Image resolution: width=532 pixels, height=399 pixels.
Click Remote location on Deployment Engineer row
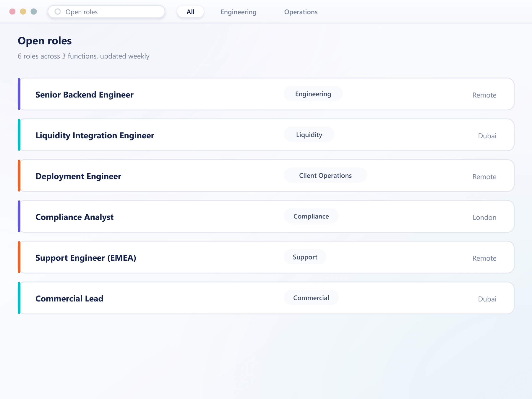[484, 177]
